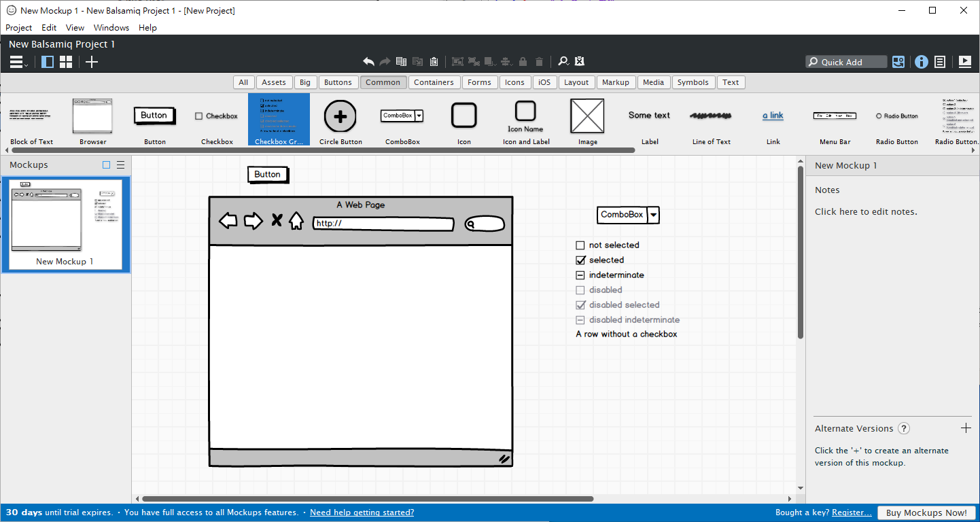Click the 'indeterminate' checkbox on canvas
Image resolution: width=980 pixels, height=522 pixels.
(x=580, y=275)
